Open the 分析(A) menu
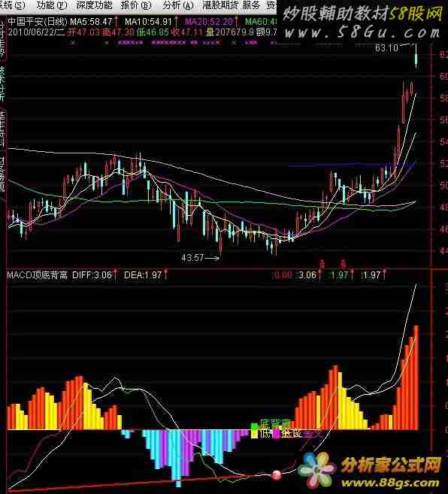 (177, 5)
